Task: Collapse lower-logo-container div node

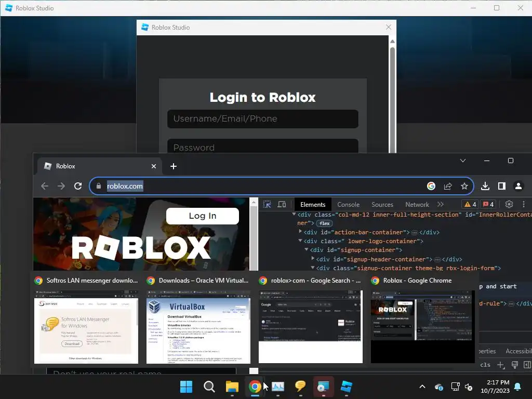Action: point(300,241)
